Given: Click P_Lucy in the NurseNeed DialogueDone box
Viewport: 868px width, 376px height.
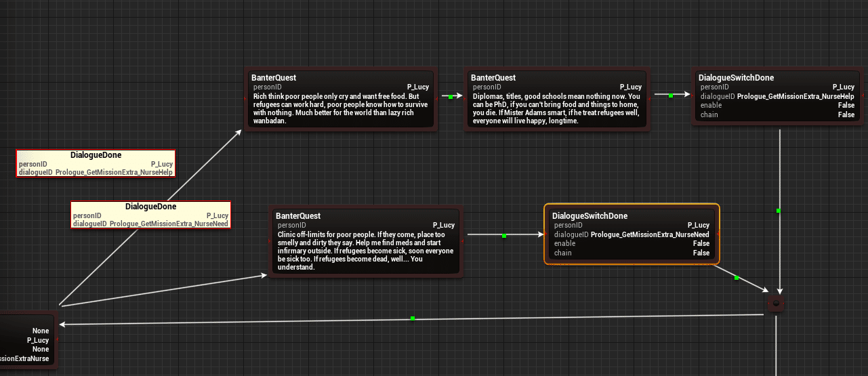Looking at the screenshot, I should [217, 215].
